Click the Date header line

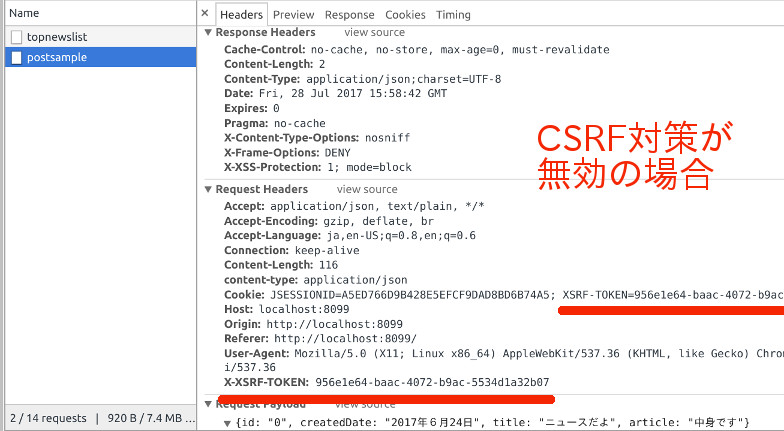pos(336,94)
